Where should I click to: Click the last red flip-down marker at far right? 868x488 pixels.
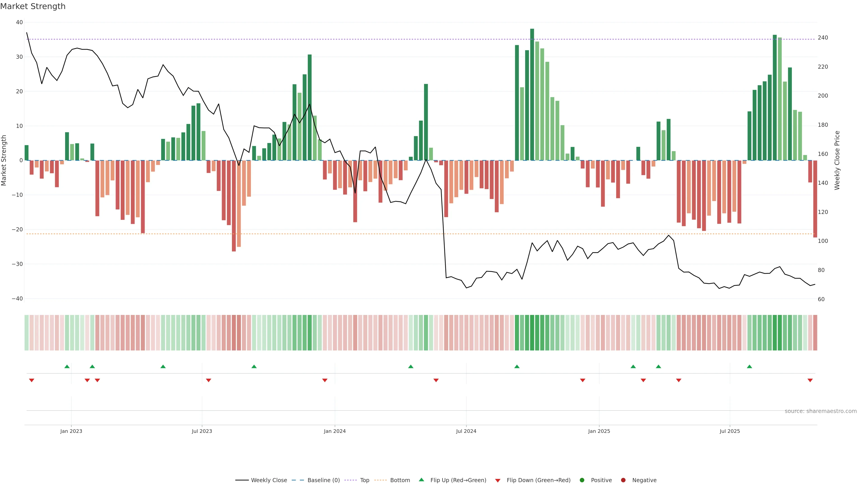coord(810,380)
